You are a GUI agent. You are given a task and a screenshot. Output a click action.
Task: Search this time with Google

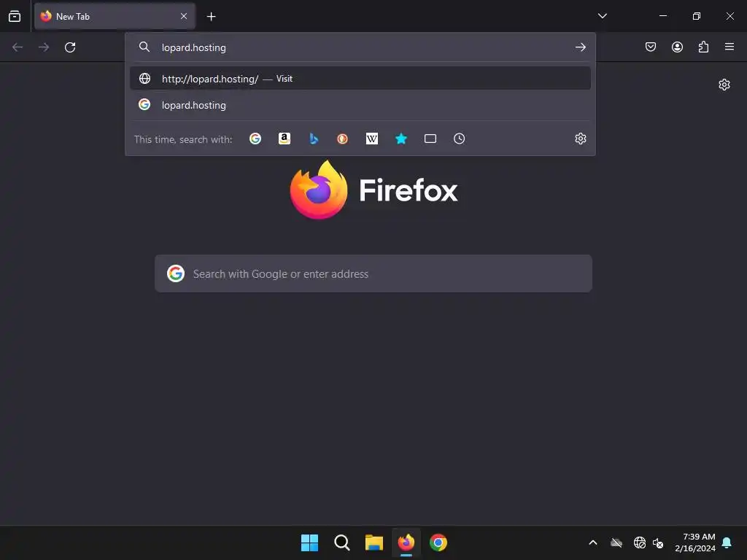[255, 139]
